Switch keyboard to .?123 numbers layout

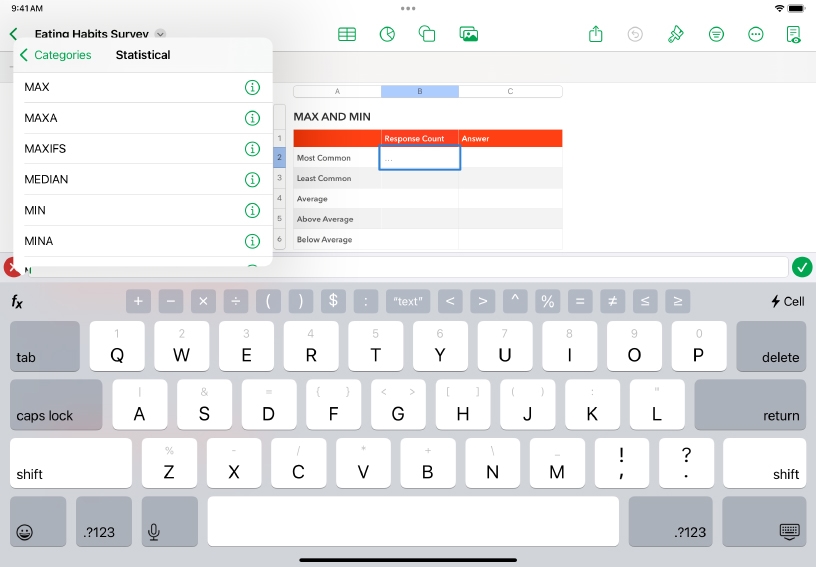click(x=97, y=522)
